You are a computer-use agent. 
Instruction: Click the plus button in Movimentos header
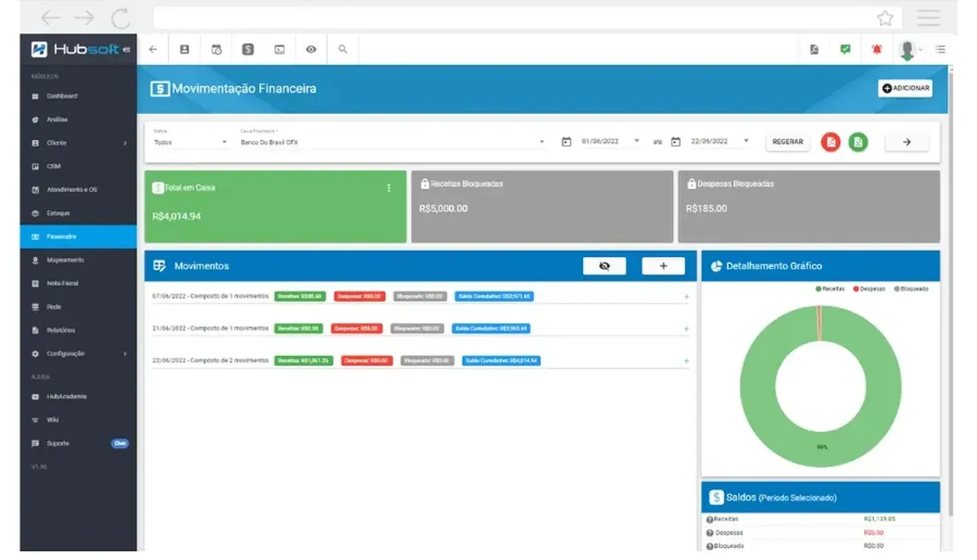[663, 266]
